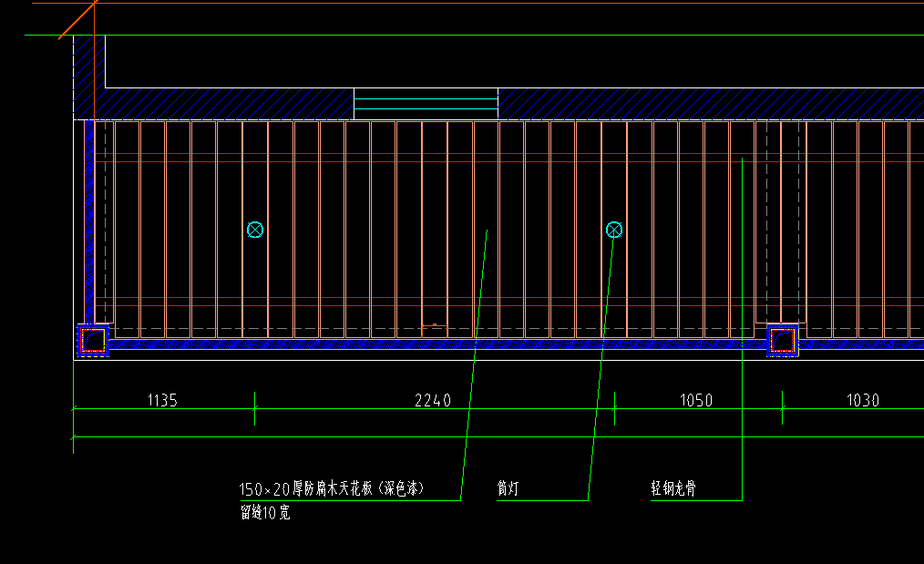Click the 留缝10宽 note text
924x564 pixels.
click(x=265, y=513)
